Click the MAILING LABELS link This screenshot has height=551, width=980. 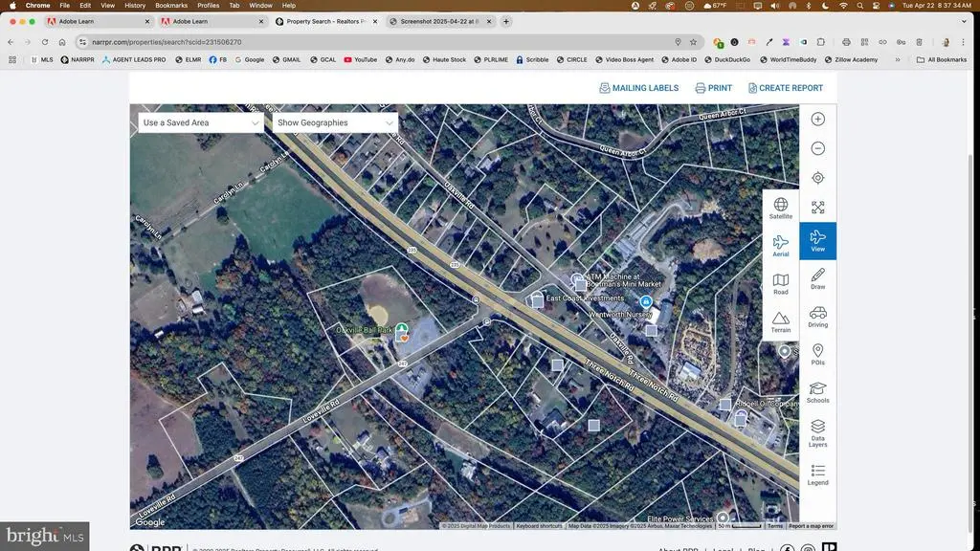(638, 88)
